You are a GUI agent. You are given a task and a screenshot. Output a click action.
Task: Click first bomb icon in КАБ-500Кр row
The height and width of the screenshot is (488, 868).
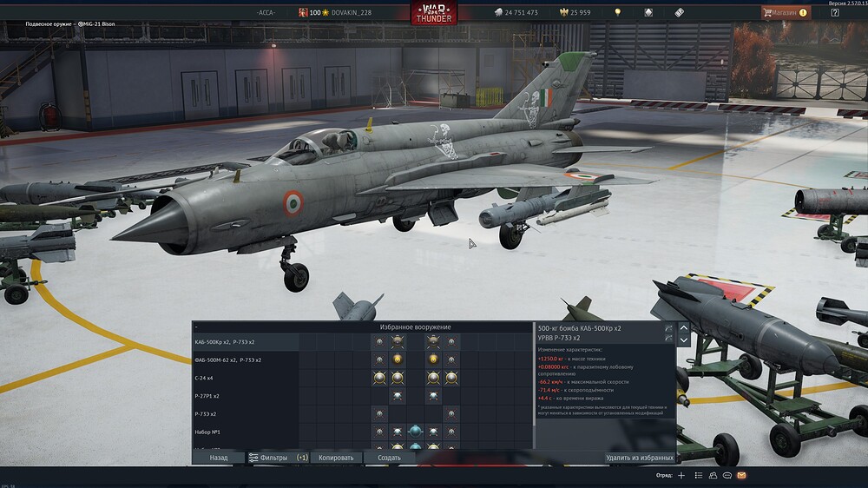(x=398, y=342)
